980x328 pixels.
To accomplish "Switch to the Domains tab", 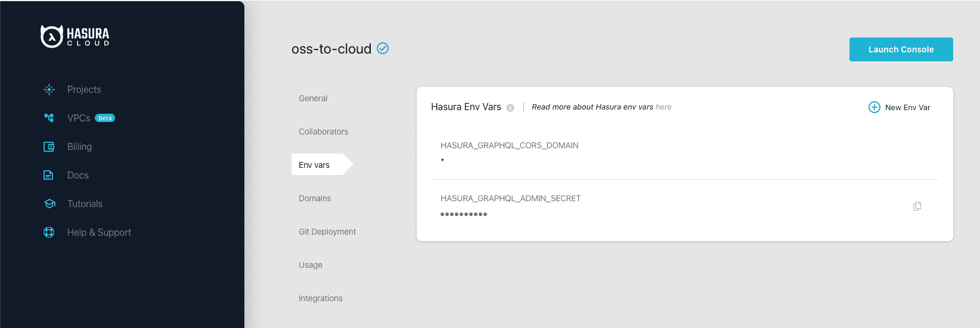I will click(x=315, y=198).
